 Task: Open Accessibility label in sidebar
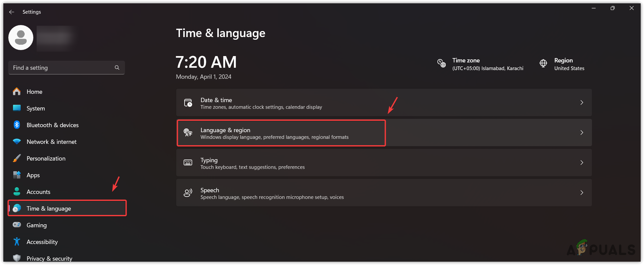click(42, 242)
